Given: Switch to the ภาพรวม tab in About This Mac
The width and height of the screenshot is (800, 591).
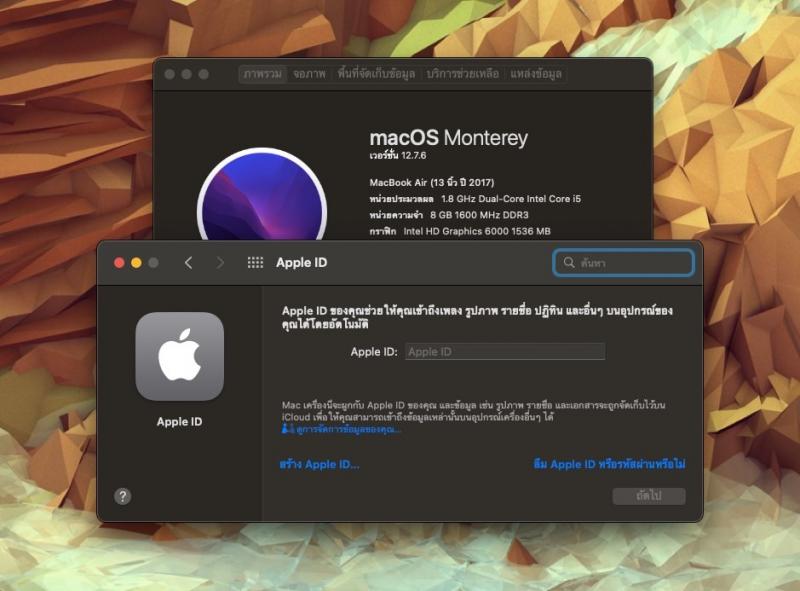Looking at the screenshot, I should 262,74.
